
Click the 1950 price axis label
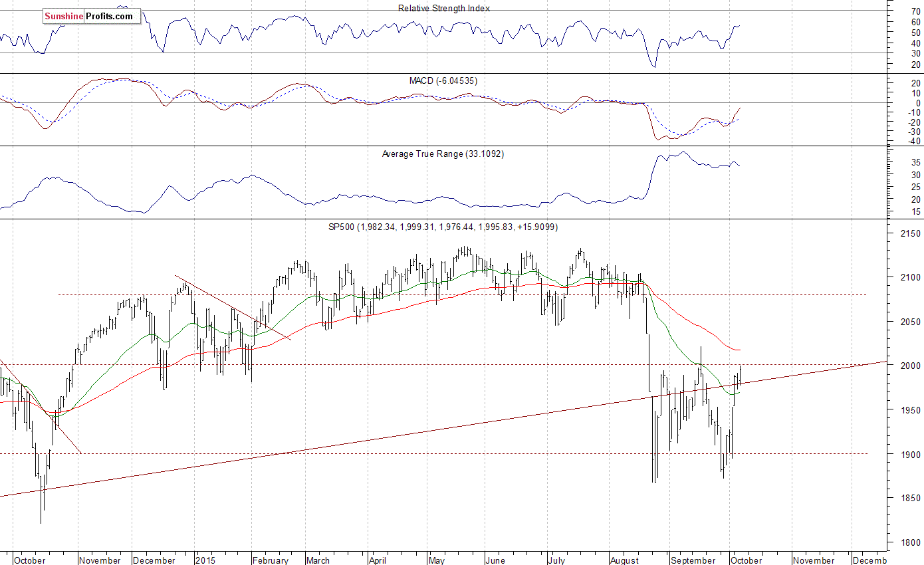click(911, 411)
